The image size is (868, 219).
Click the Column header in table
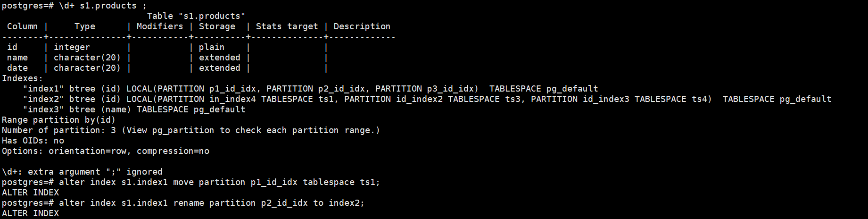point(22,26)
